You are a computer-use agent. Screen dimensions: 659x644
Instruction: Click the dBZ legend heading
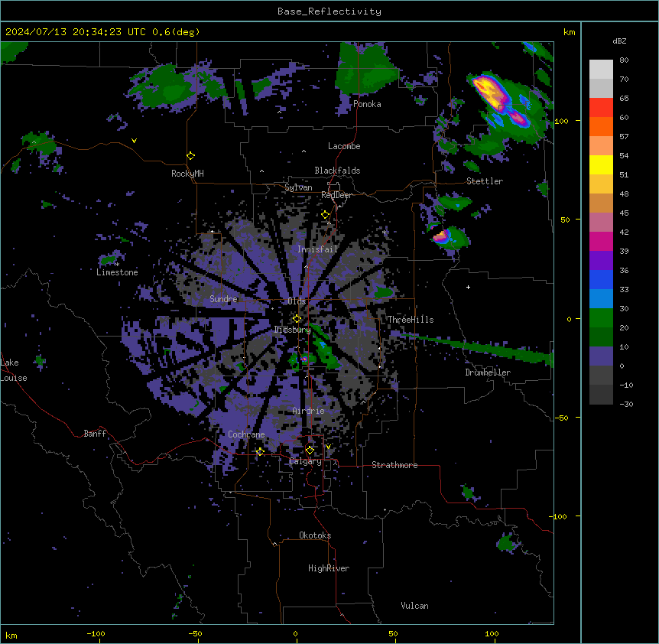(619, 41)
